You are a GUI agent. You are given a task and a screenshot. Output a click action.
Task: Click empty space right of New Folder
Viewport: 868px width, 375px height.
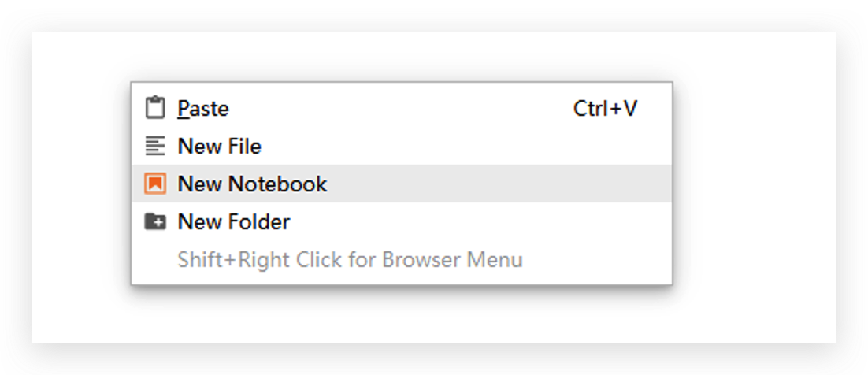point(476,221)
